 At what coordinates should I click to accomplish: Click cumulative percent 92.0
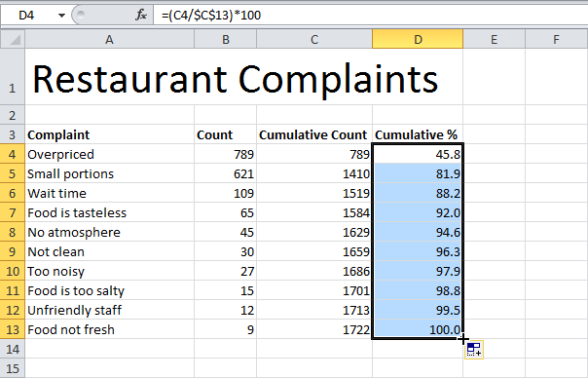point(418,212)
